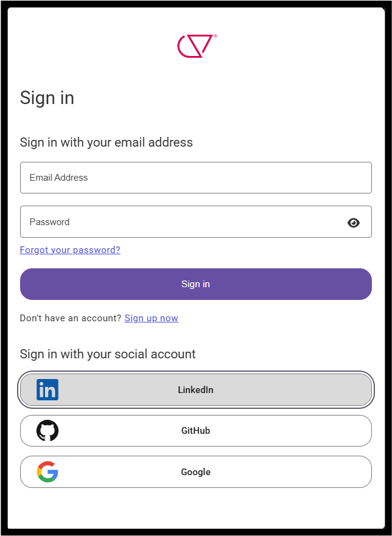Click "Sign in with your email address" heading
The width and height of the screenshot is (392, 536).
tap(106, 142)
